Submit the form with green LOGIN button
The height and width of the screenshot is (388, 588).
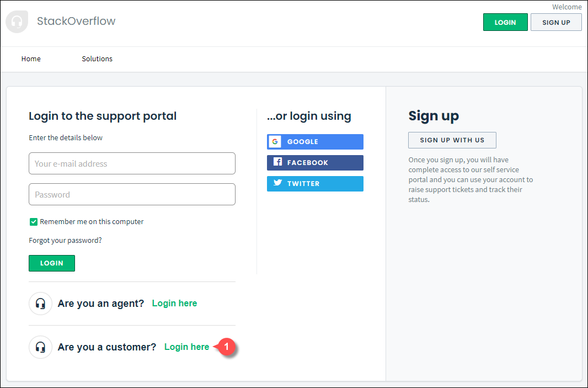(x=52, y=263)
